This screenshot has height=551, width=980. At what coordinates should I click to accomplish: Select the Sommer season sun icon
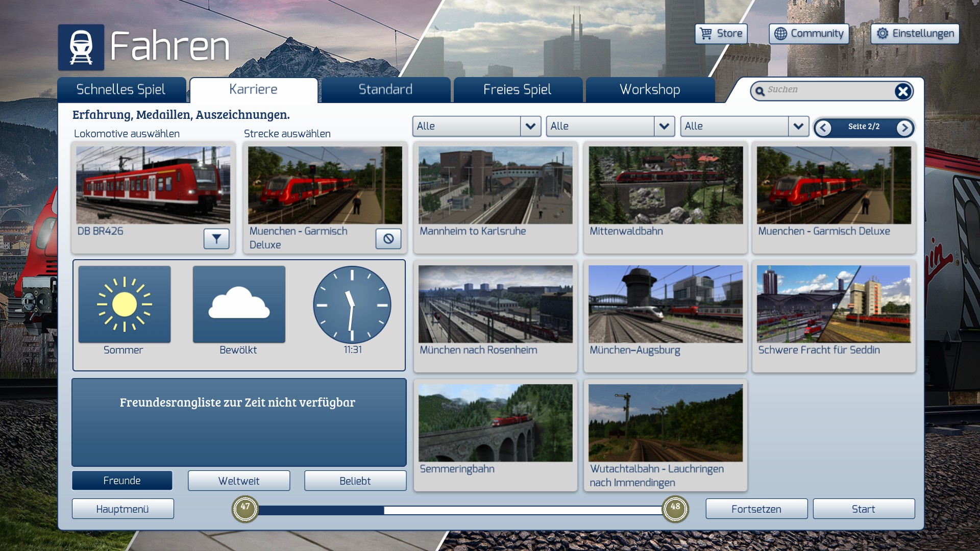(x=125, y=305)
